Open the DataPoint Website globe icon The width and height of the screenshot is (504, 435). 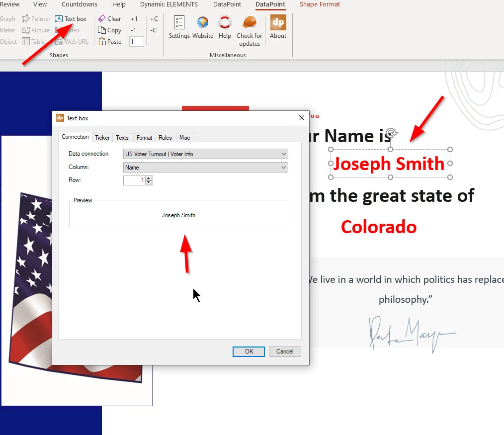[203, 27]
